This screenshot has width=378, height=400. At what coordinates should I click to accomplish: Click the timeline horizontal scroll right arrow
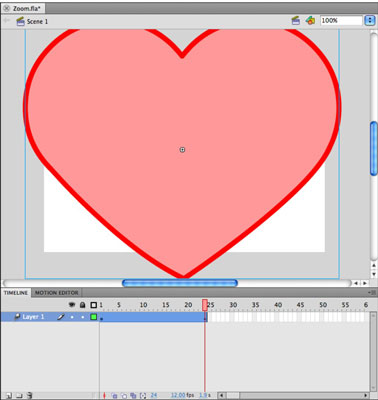(x=366, y=395)
